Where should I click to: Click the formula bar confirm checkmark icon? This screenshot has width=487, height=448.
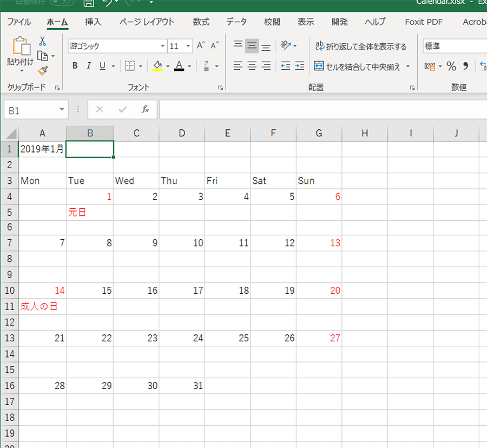pyautogui.click(x=123, y=109)
